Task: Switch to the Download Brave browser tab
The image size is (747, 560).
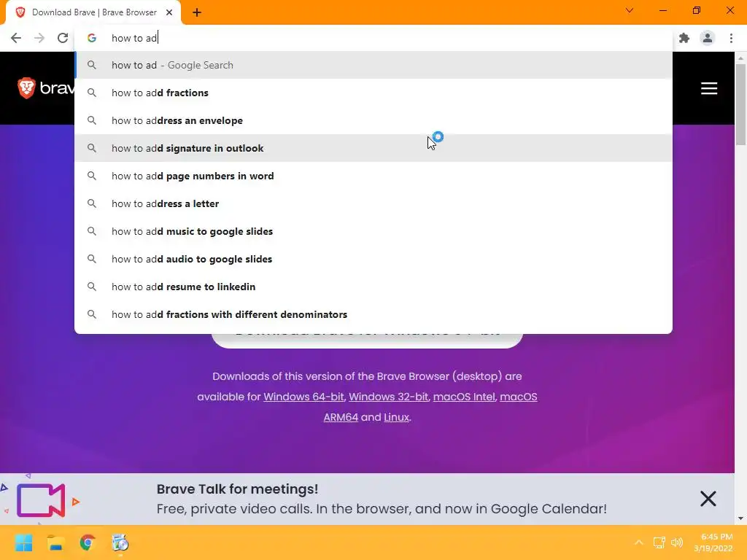Action: point(94,12)
